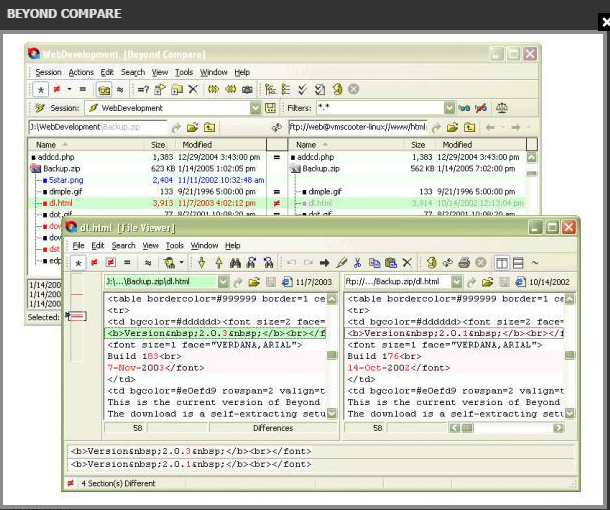Click the scissors Cut icon
The image size is (610, 510).
[x=357, y=263]
